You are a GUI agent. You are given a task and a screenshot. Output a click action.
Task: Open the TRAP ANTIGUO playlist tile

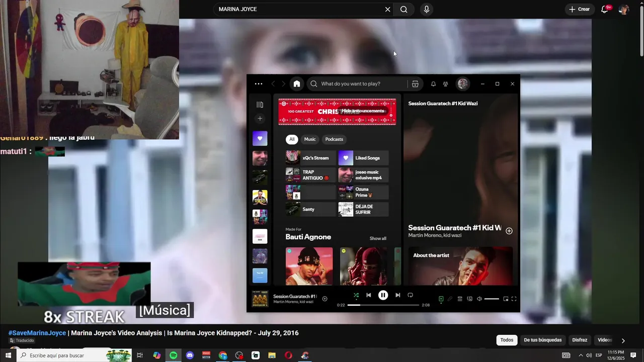[310, 175]
